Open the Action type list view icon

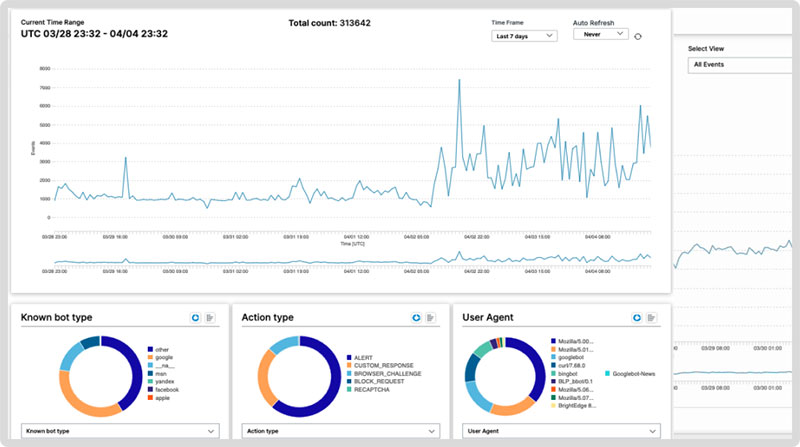430,317
